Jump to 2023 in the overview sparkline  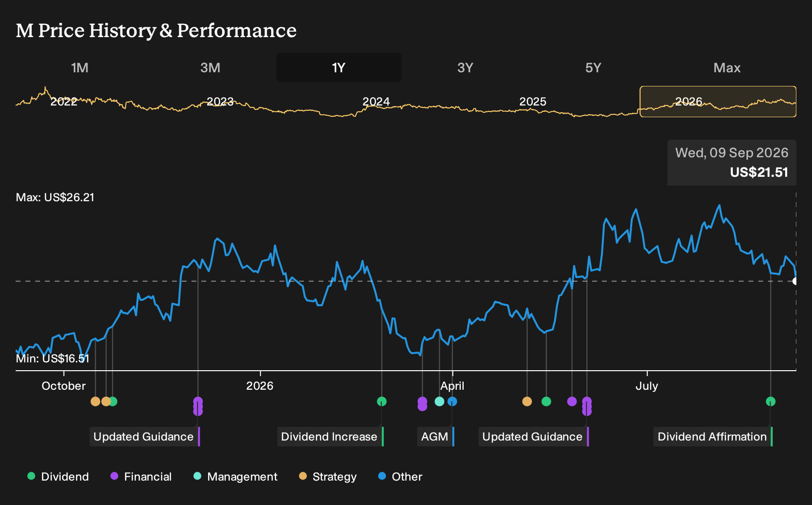[x=220, y=102]
